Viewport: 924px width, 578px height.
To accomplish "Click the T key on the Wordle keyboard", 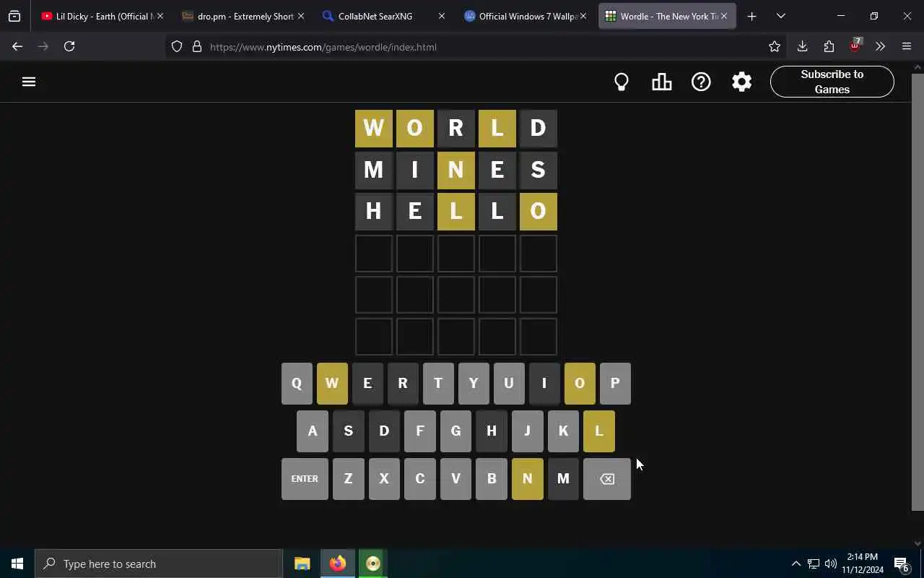I will pos(438,383).
